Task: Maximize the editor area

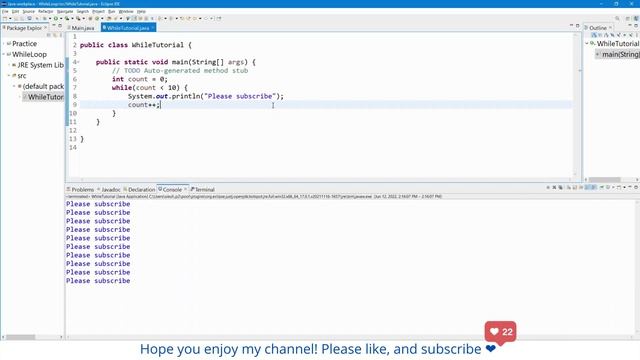Action: coord(577,25)
